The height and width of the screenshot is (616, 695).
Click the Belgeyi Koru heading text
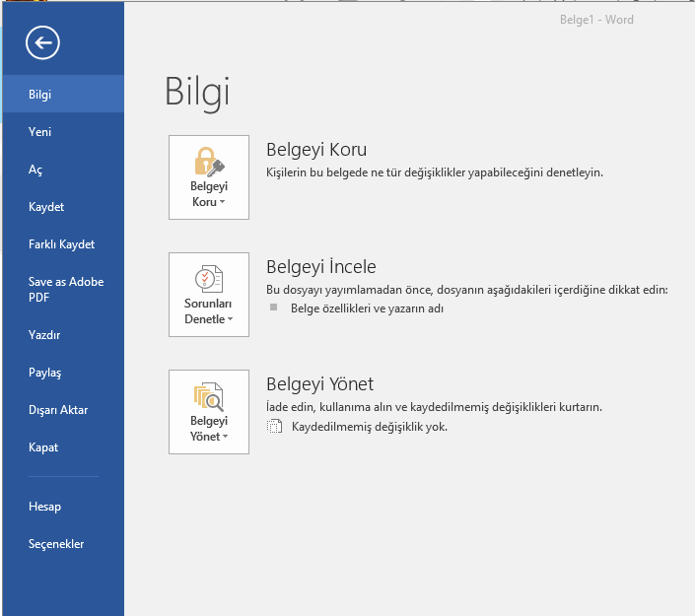(316, 150)
